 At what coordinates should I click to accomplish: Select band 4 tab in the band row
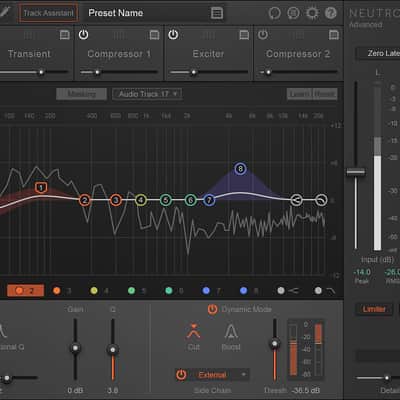coord(99,291)
